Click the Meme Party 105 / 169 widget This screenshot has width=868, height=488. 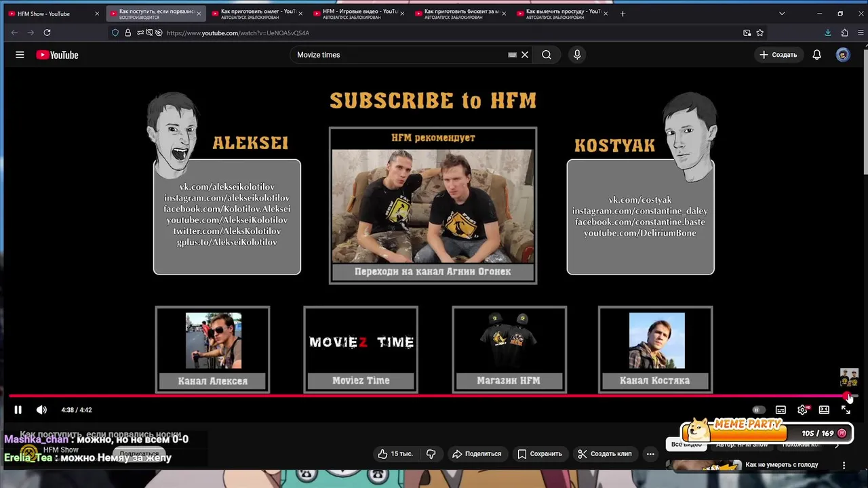(x=767, y=431)
